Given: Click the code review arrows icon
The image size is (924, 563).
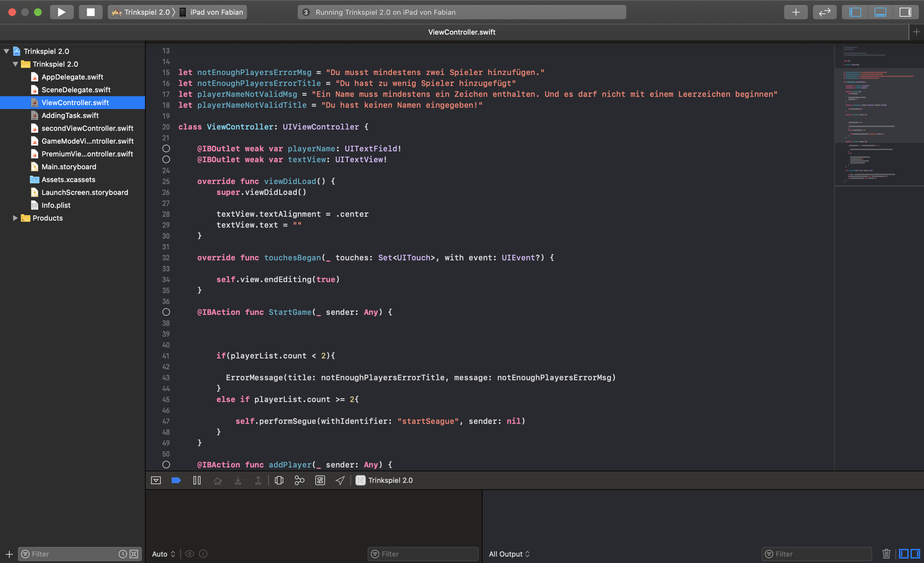Looking at the screenshot, I should (824, 12).
